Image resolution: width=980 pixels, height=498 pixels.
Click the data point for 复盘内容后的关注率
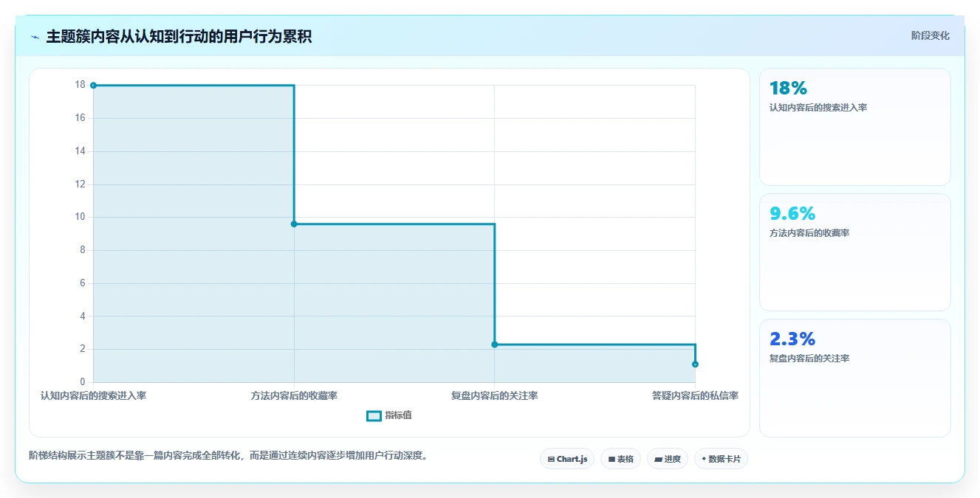[495, 345]
